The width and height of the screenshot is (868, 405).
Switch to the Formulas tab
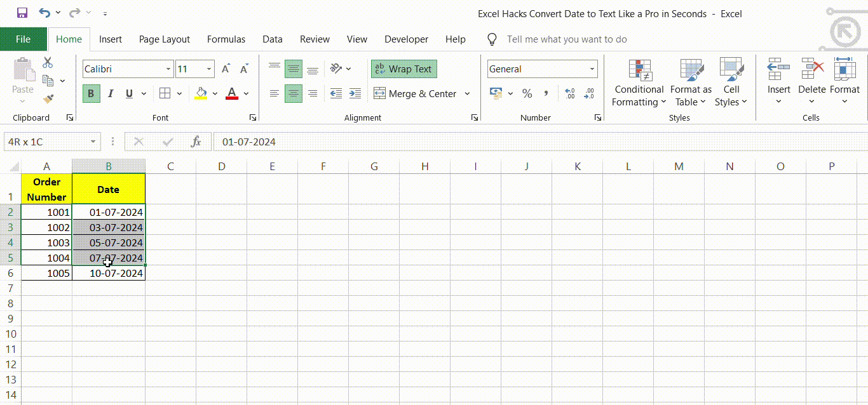pos(226,39)
